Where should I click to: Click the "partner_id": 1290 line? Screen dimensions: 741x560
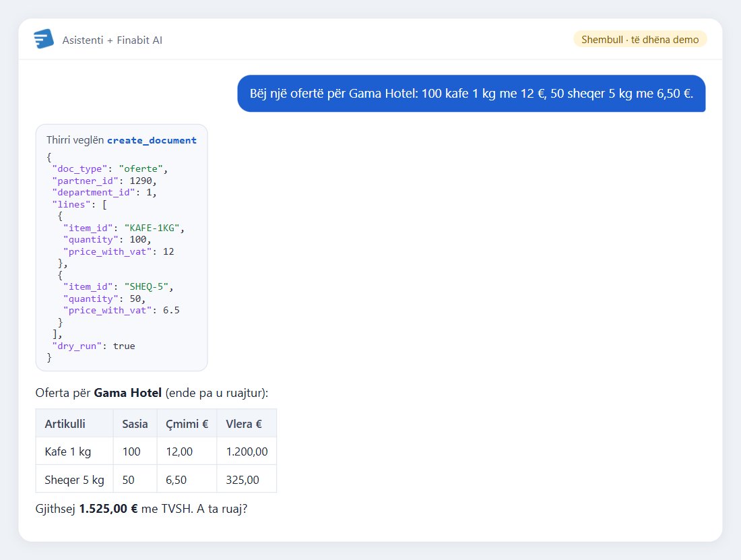[104, 181]
